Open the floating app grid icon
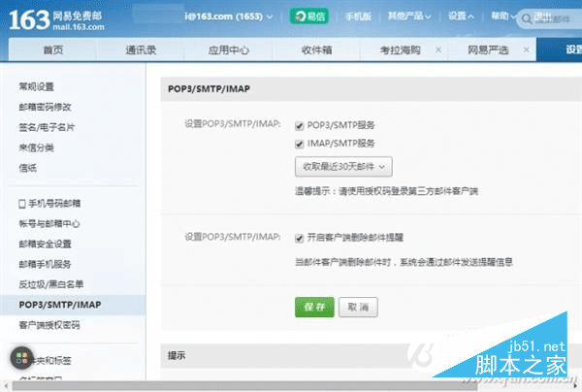The width and height of the screenshot is (582, 392). pos(21,358)
